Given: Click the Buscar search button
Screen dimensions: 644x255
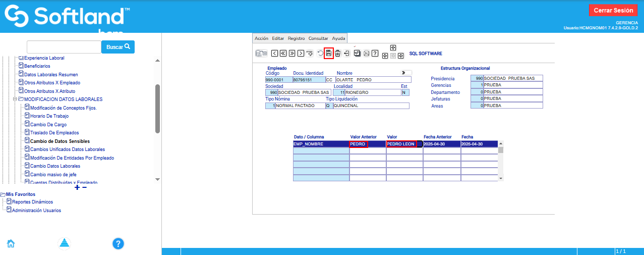Looking at the screenshot, I should tap(118, 47).
